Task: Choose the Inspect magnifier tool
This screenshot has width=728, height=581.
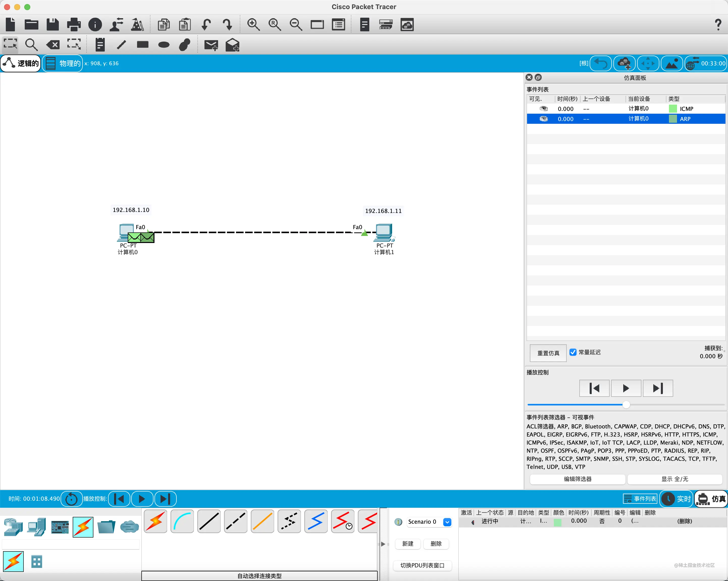Action: tap(31, 44)
